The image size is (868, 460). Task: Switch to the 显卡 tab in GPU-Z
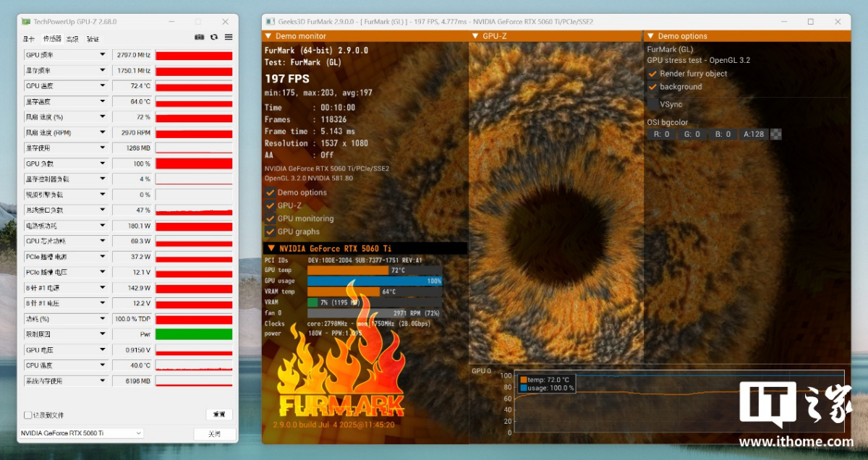(x=29, y=39)
